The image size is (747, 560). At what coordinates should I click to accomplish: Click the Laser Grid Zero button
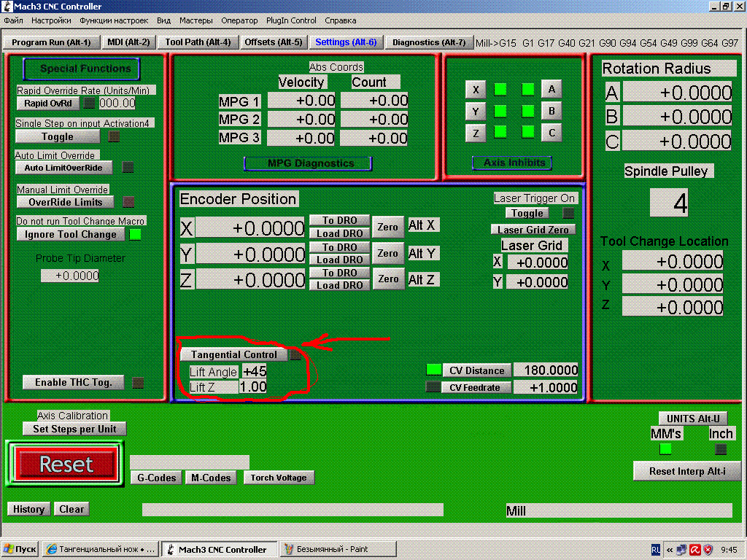click(x=533, y=230)
